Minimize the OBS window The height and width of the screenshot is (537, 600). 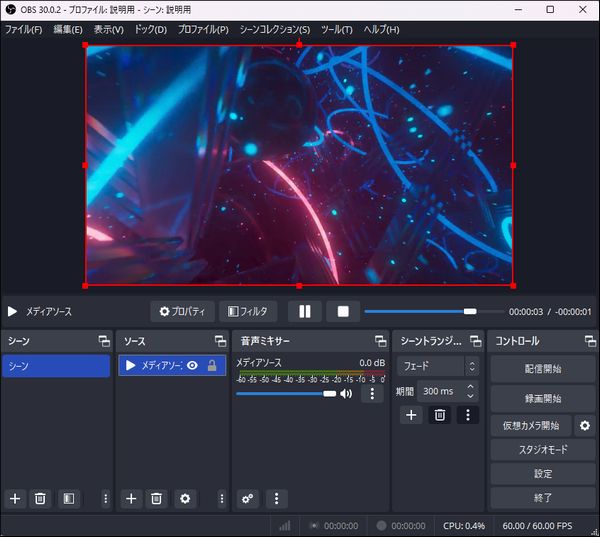point(518,10)
